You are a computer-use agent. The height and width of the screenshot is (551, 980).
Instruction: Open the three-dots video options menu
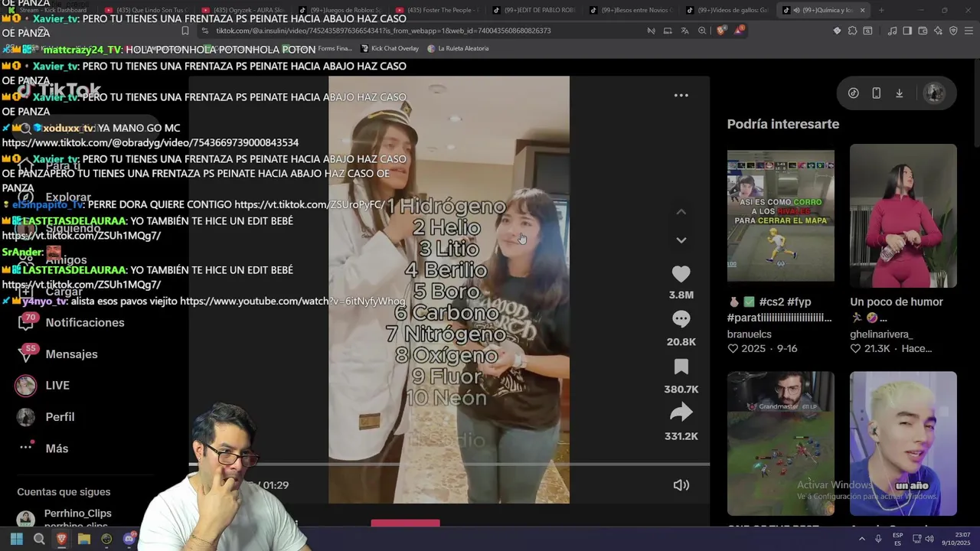[x=681, y=96]
